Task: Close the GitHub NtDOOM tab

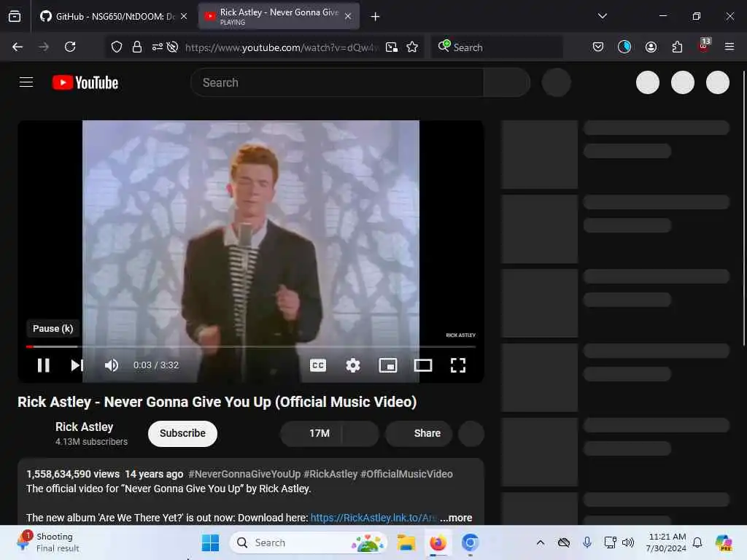Action: click(x=184, y=16)
